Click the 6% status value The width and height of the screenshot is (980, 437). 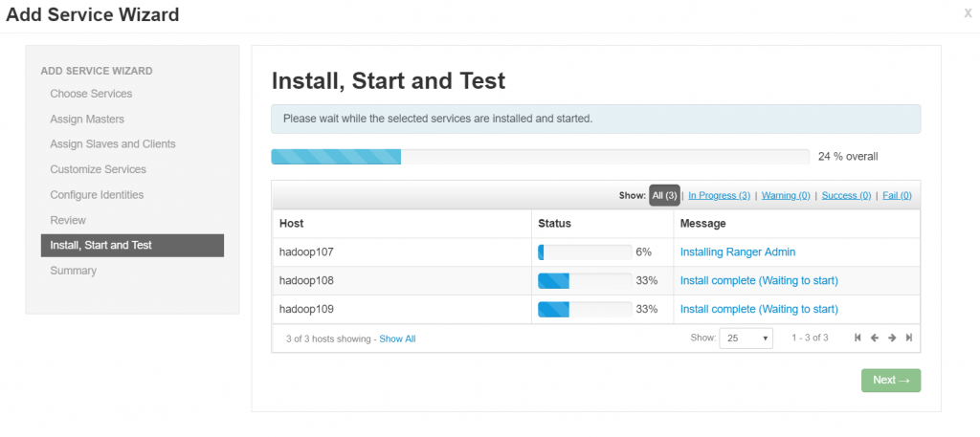644,252
